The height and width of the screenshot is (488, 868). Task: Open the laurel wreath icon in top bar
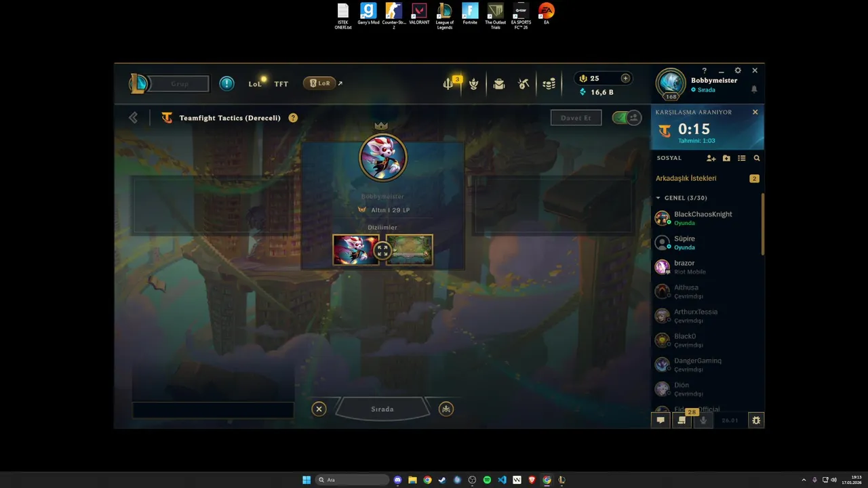(473, 84)
